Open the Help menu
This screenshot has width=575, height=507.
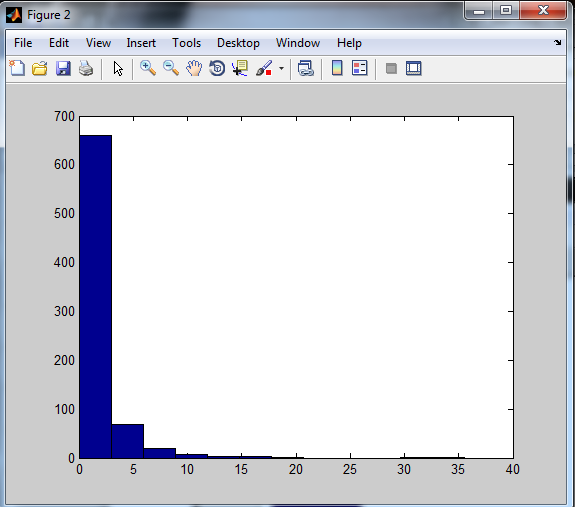[349, 43]
